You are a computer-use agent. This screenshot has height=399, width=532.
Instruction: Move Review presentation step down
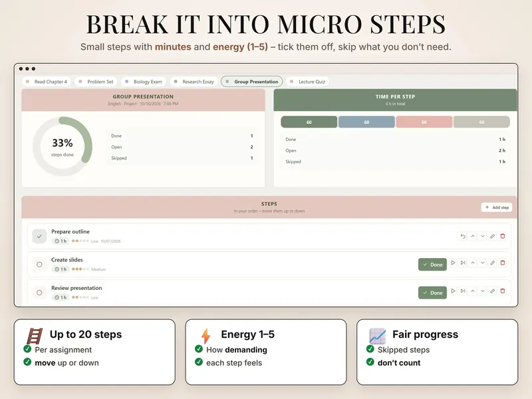point(483,291)
